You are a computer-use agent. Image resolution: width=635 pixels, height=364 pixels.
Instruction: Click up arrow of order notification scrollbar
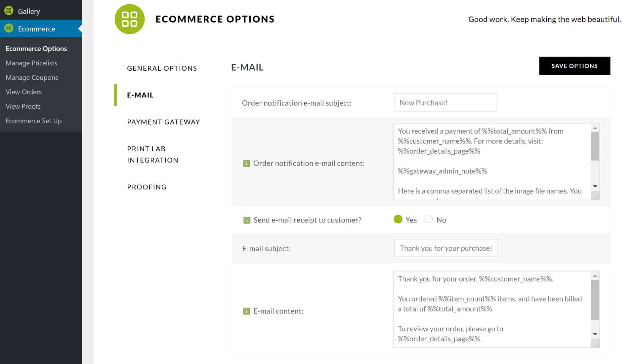[595, 128]
